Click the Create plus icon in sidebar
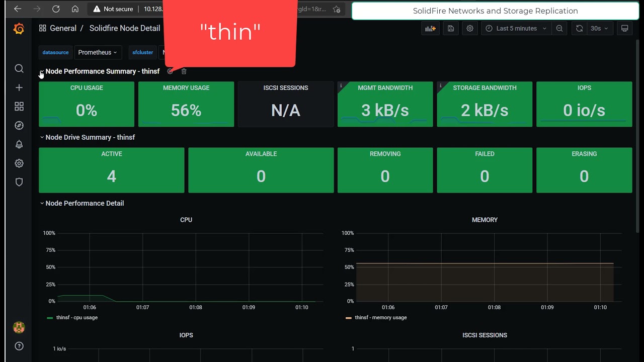644x362 pixels. pos(19,87)
